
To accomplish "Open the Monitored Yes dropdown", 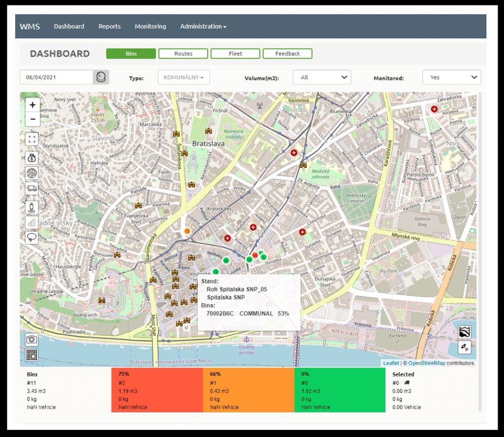I will coord(452,77).
